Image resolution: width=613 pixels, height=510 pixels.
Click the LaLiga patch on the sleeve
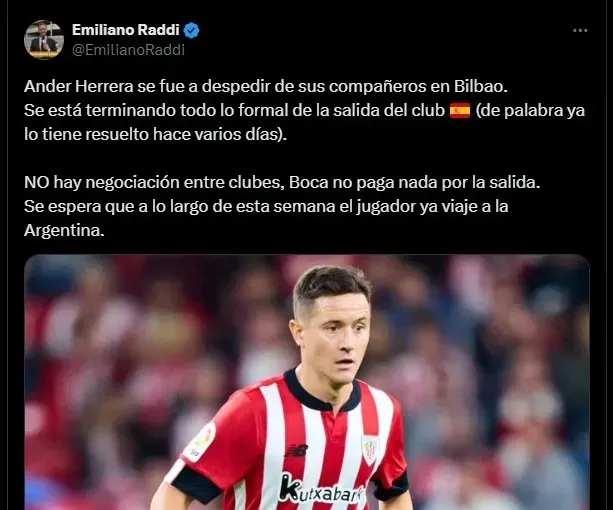(x=201, y=442)
